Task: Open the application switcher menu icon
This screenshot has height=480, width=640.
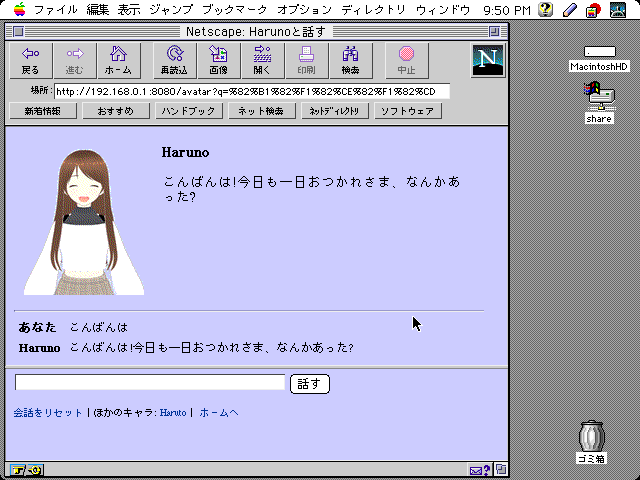Action: point(618,10)
